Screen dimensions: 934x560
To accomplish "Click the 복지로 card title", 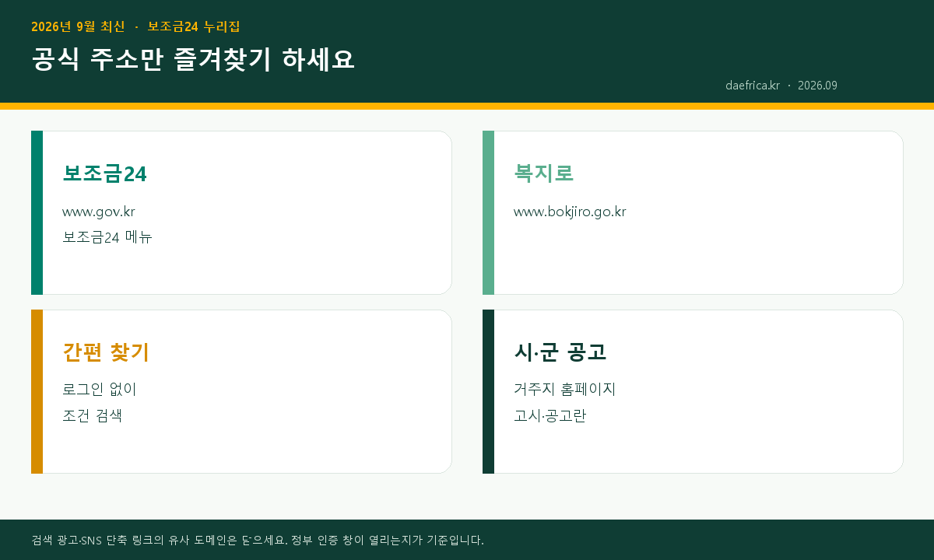I will (544, 173).
